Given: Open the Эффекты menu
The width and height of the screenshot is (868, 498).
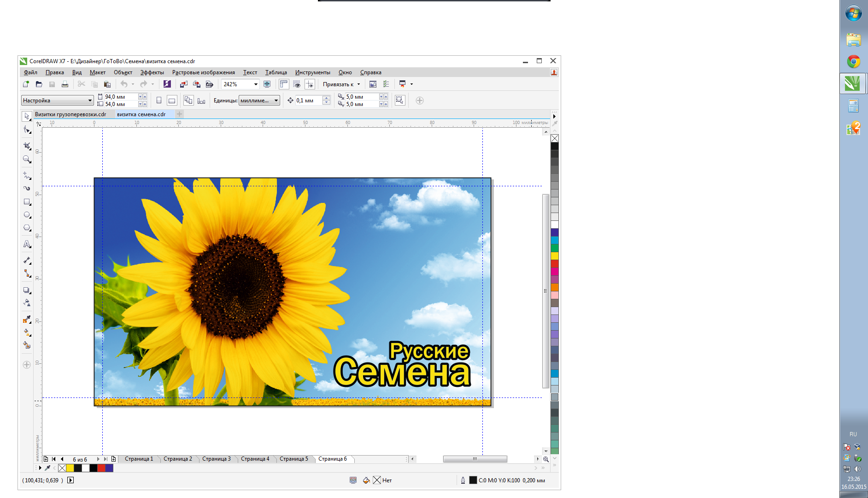Looking at the screenshot, I should tap(152, 72).
